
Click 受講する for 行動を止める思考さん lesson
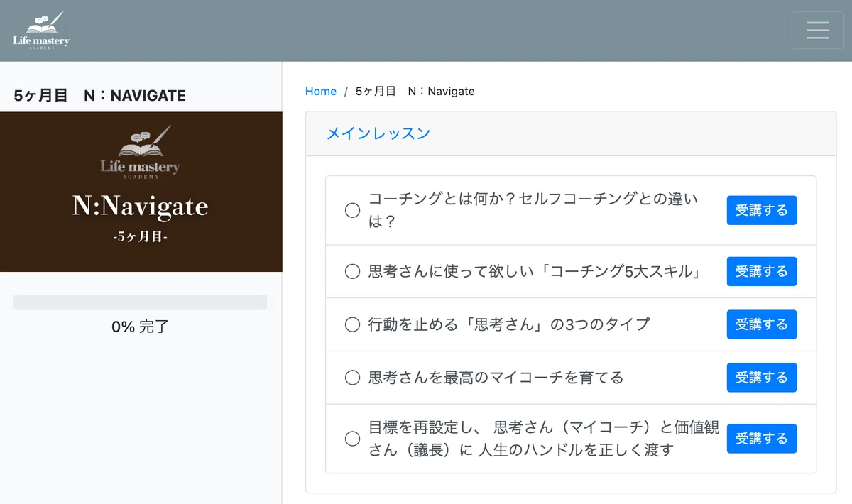click(762, 324)
